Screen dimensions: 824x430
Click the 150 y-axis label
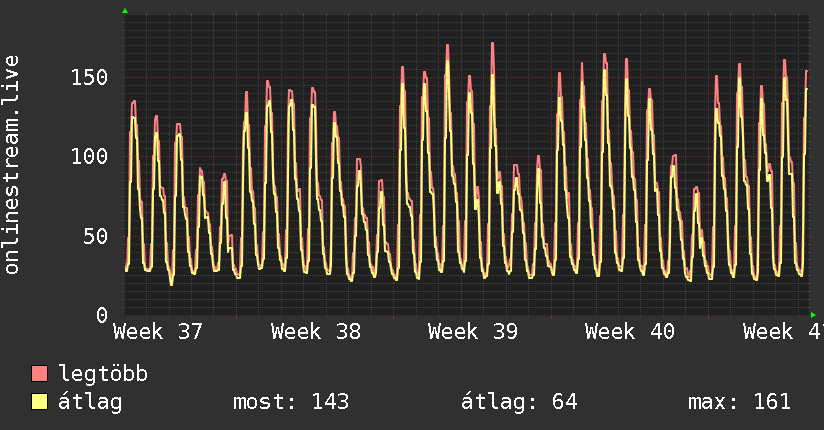(89, 78)
